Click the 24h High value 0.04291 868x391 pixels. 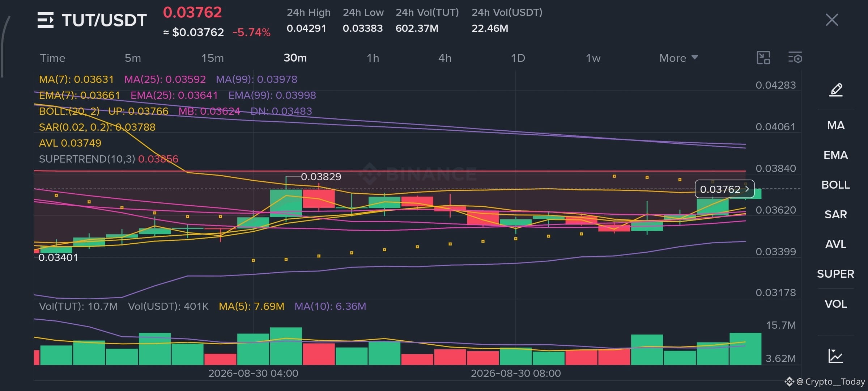click(306, 28)
